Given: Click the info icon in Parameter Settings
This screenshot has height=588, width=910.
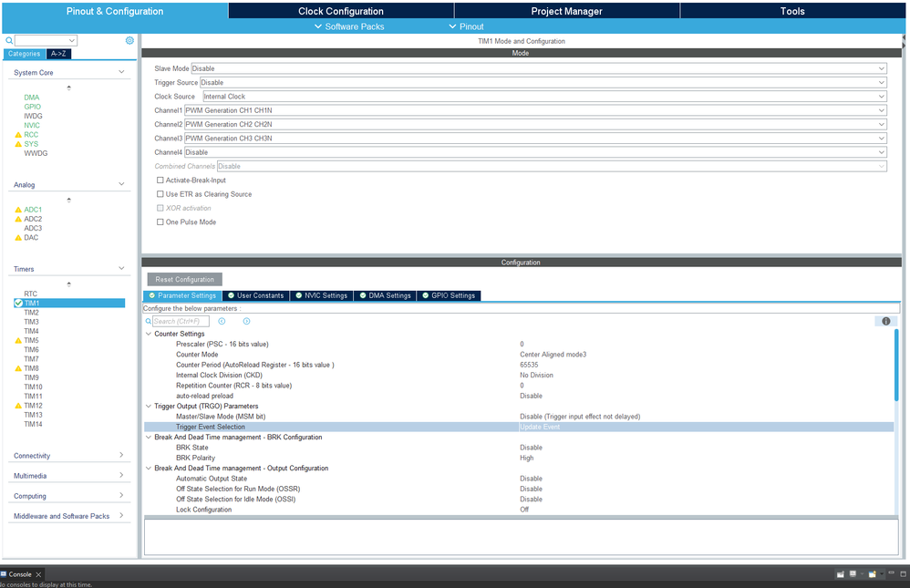Looking at the screenshot, I should click(885, 321).
